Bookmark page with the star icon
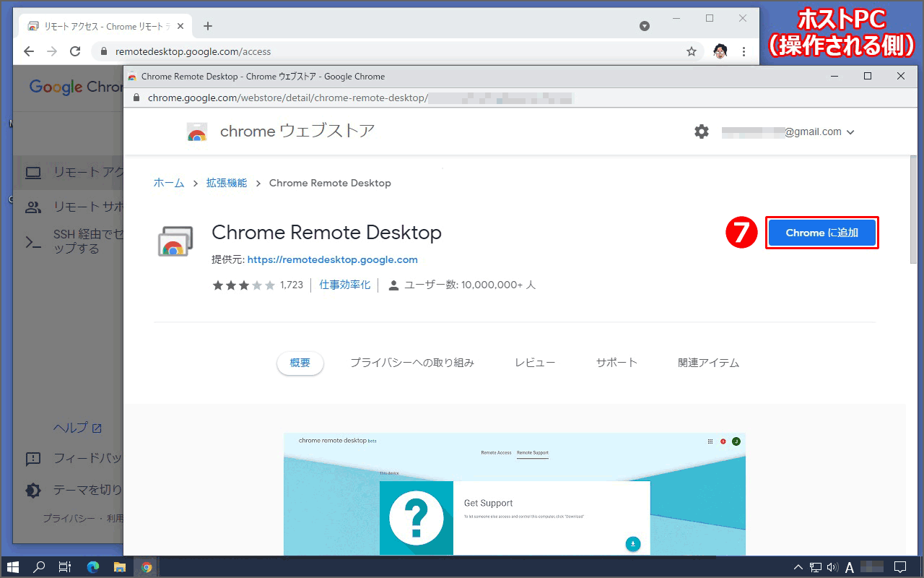 pyautogui.click(x=691, y=51)
